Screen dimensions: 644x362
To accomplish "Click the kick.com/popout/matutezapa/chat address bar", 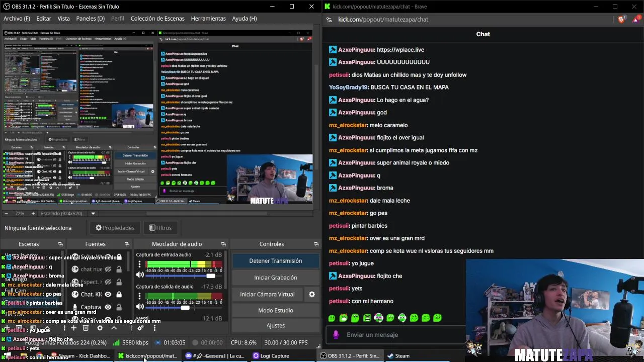I will (383, 20).
